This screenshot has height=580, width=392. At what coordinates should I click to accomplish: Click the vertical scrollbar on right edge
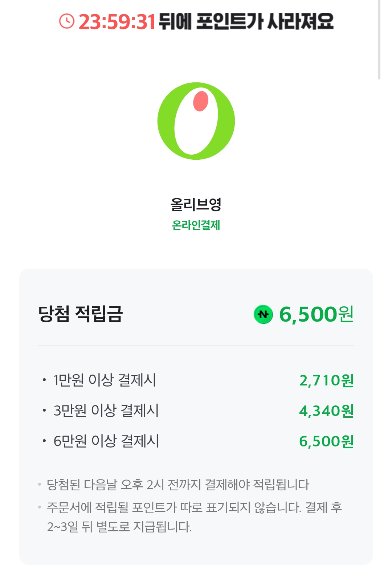click(x=379, y=40)
